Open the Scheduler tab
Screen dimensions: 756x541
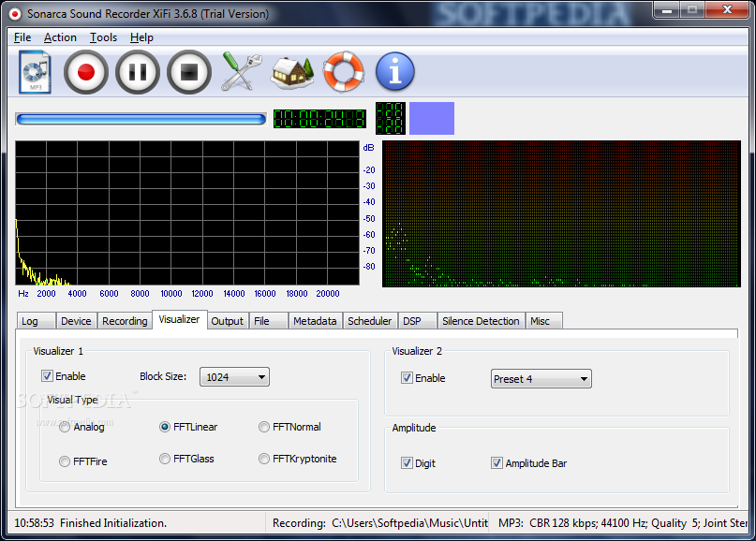click(370, 321)
